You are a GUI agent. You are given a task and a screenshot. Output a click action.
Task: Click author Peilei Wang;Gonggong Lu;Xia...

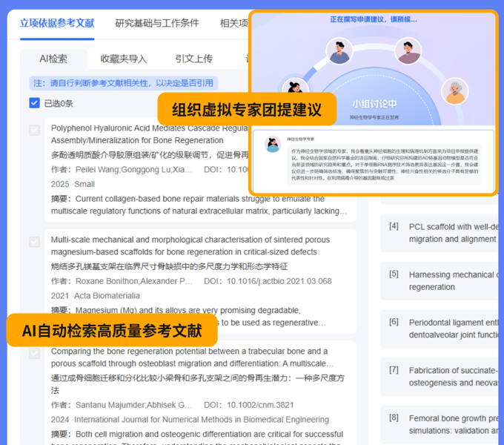point(133,170)
